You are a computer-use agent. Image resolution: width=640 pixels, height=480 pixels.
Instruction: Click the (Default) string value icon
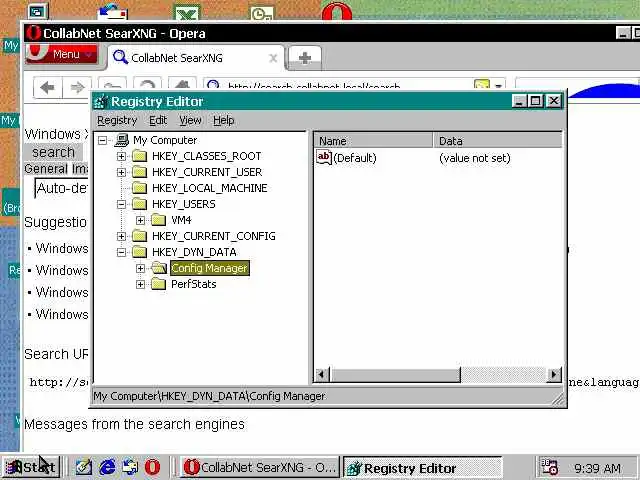(324, 158)
